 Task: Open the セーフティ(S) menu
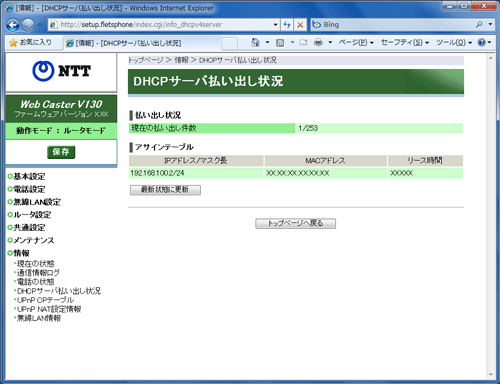[405, 42]
